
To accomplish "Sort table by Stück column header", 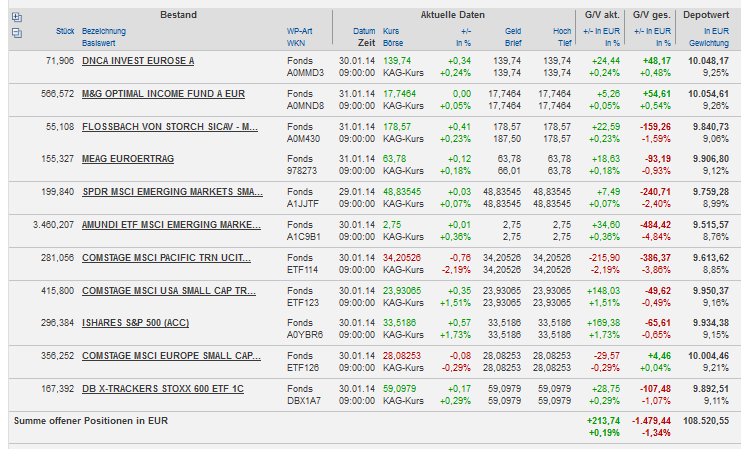I will coord(65,32).
